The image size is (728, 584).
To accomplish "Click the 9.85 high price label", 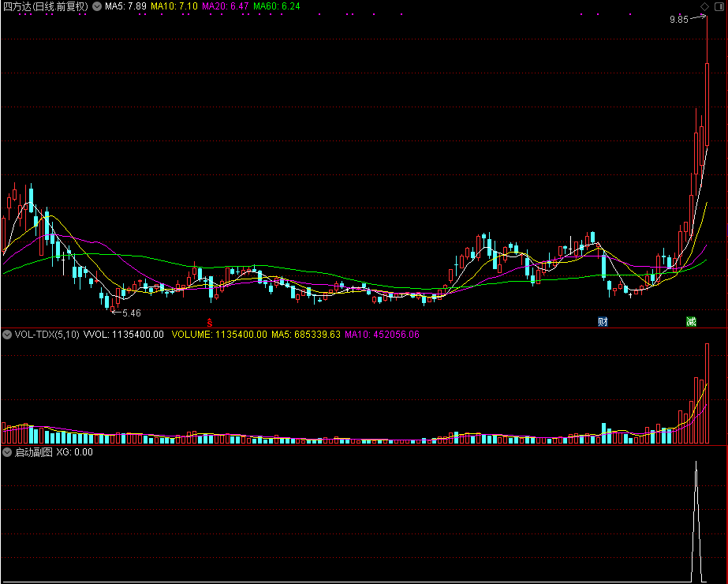I will click(678, 20).
